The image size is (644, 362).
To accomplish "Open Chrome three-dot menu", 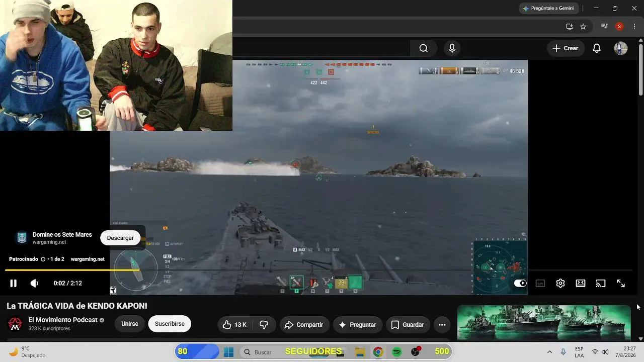I will coord(634,26).
